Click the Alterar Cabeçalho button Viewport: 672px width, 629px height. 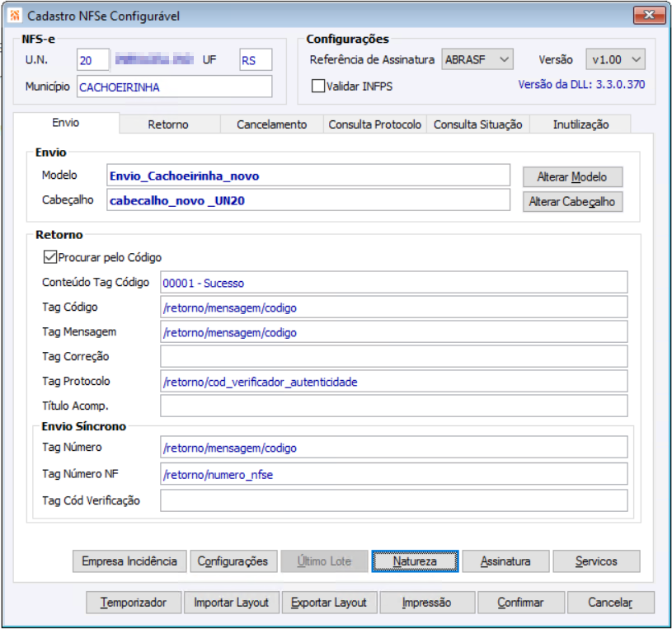572,201
